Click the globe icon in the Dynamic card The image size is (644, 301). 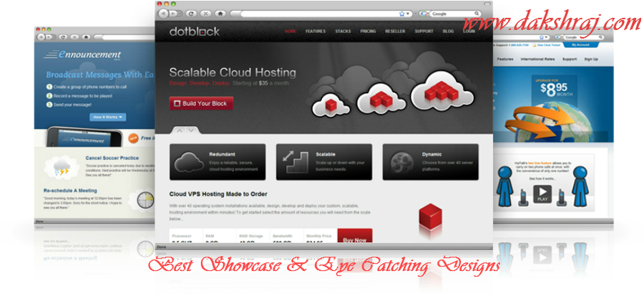401,161
